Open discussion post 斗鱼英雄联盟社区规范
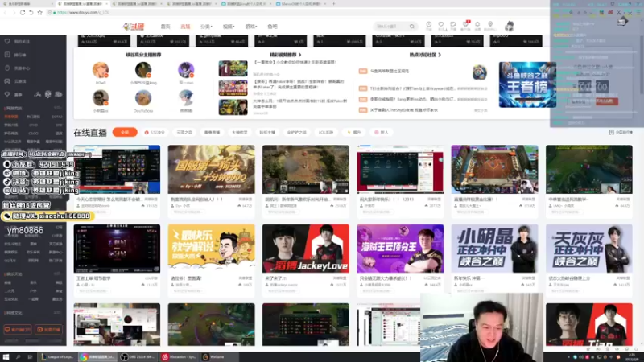Viewport: 644px width, 362px height. 390,71
